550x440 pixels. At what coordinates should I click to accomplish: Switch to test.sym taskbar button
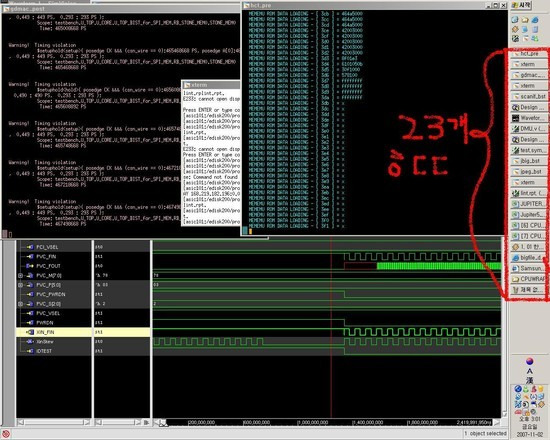529,150
